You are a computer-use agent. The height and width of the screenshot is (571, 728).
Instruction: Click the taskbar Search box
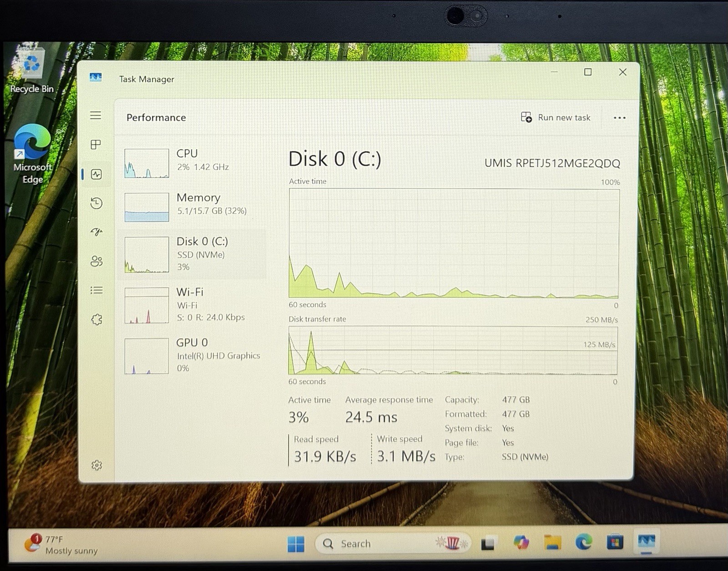pyautogui.click(x=393, y=543)
